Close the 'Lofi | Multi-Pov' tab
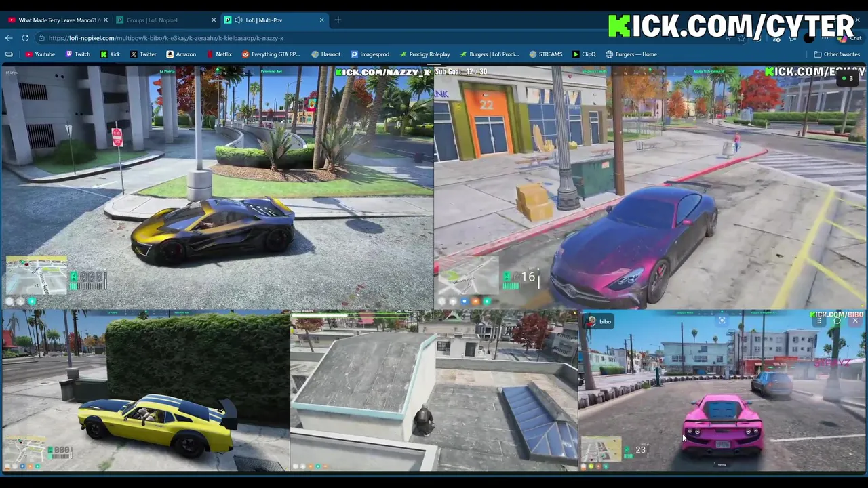This screenshot has height=488, width=868. point(322,20)
